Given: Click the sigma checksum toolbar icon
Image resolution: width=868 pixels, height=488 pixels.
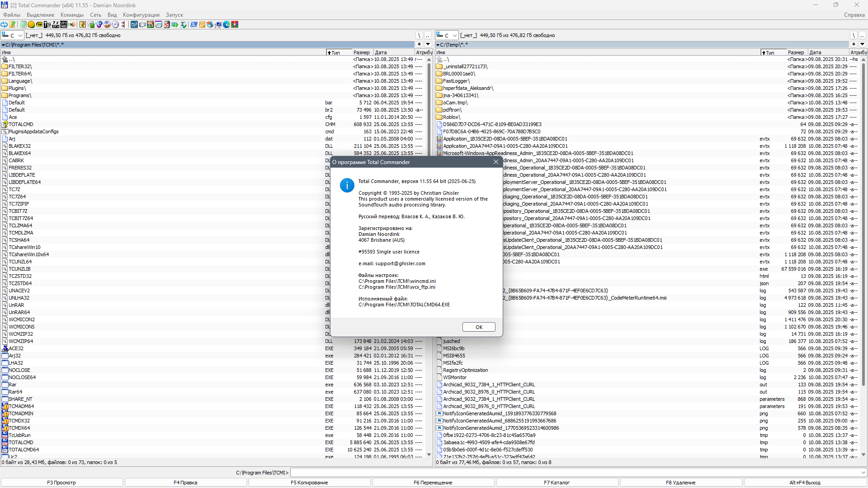Looking at the screenshot, I should tap(183, 24).
